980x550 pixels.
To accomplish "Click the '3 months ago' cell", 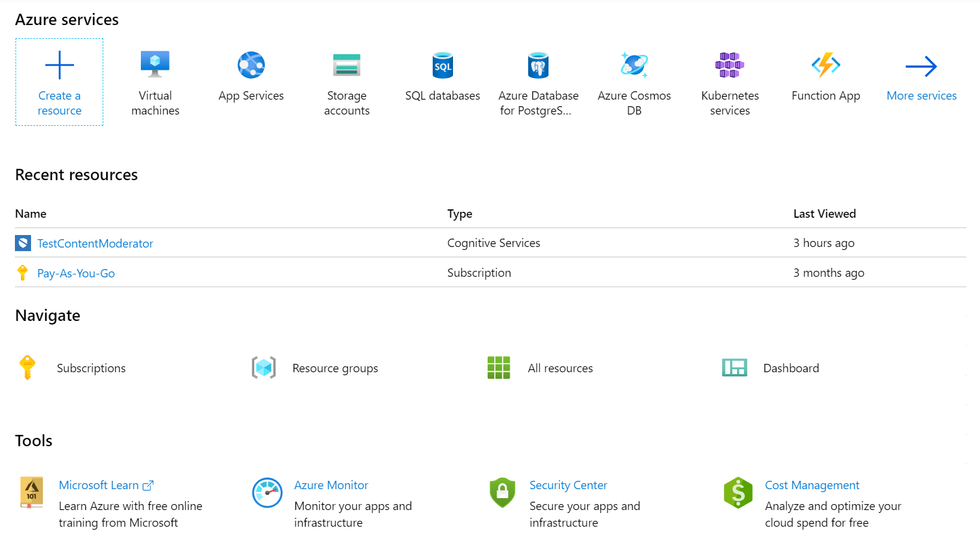I will (x=829, y=273).
